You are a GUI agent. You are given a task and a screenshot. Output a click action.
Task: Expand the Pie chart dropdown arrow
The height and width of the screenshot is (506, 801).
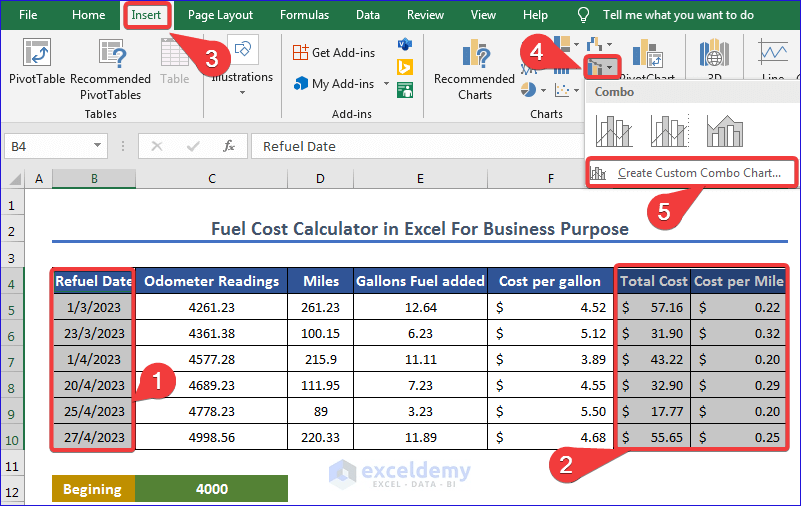pyautogui.click(x=544, y=91)
